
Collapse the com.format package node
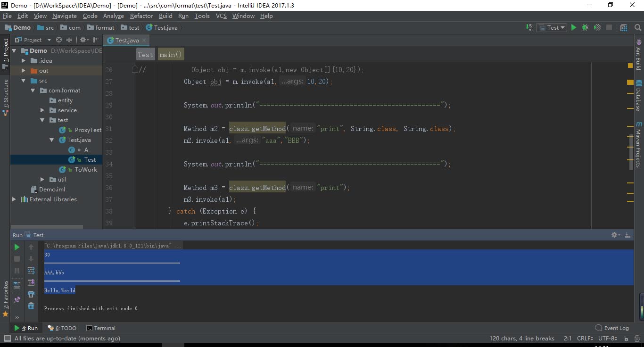33,91
